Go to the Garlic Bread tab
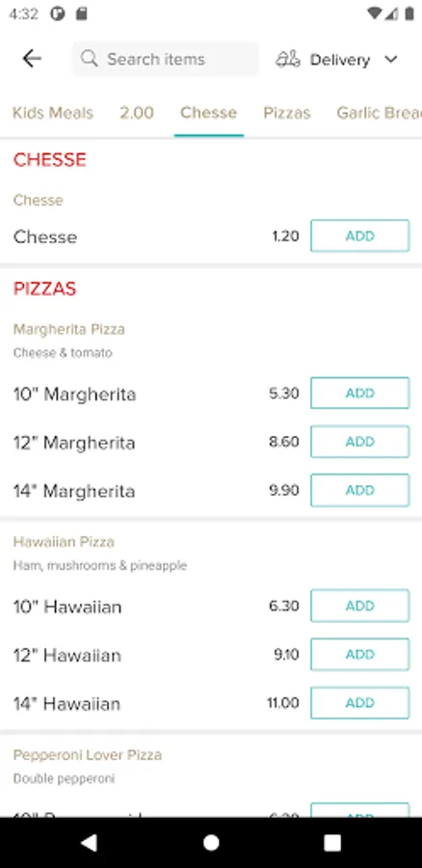Screen dimensions: 422x868 point(379,113)
